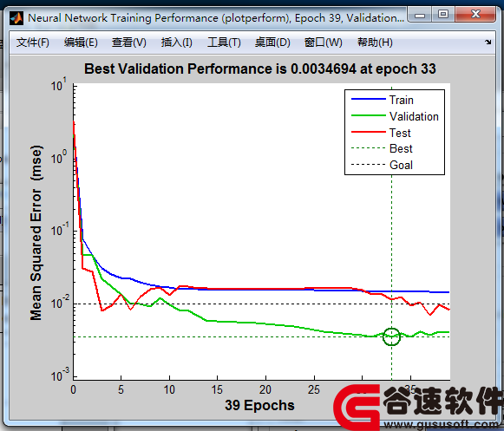Maximize the plotperform figure window
The height and width of the screenshot is (431, 504).
coord(443,15)
